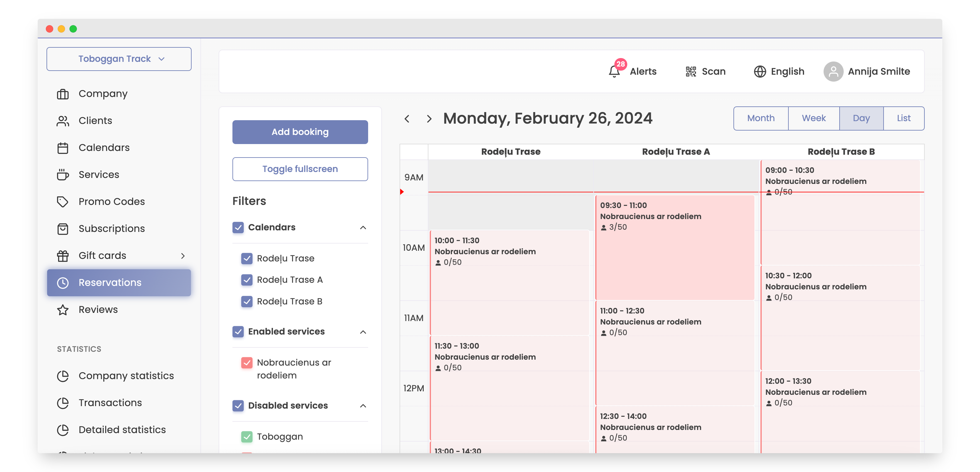Viewport: 980px width, 472px height.
Task: Click the globe language icon
Action: [x=759, y=72]
